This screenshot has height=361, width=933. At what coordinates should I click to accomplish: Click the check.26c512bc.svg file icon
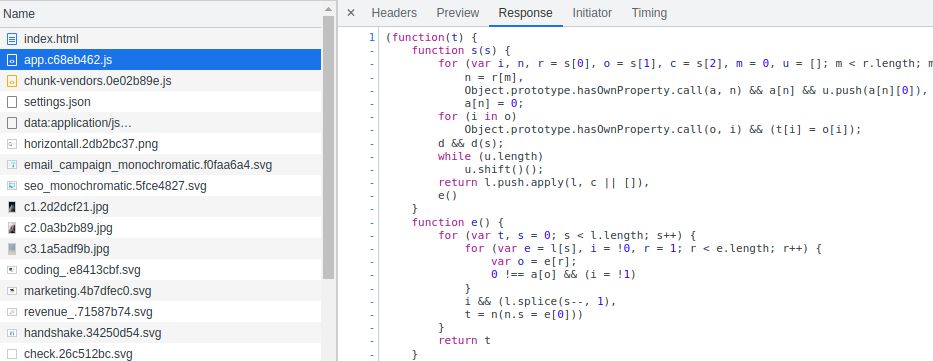(12, 354)
